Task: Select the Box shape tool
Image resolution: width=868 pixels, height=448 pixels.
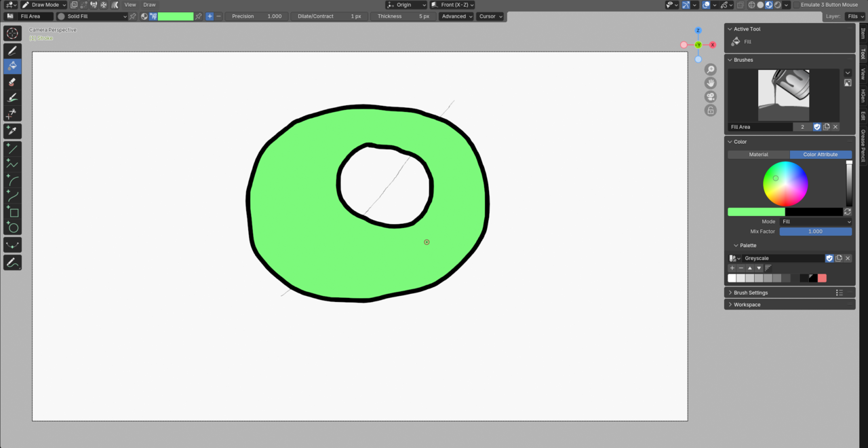Action: pos(12,212)
